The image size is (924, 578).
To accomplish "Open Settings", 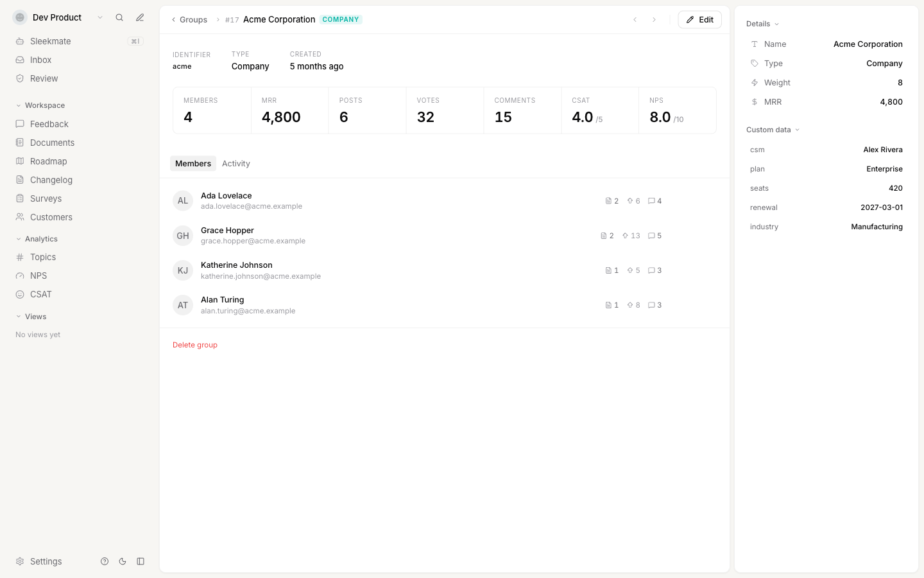I will click(x=39, y=561).
